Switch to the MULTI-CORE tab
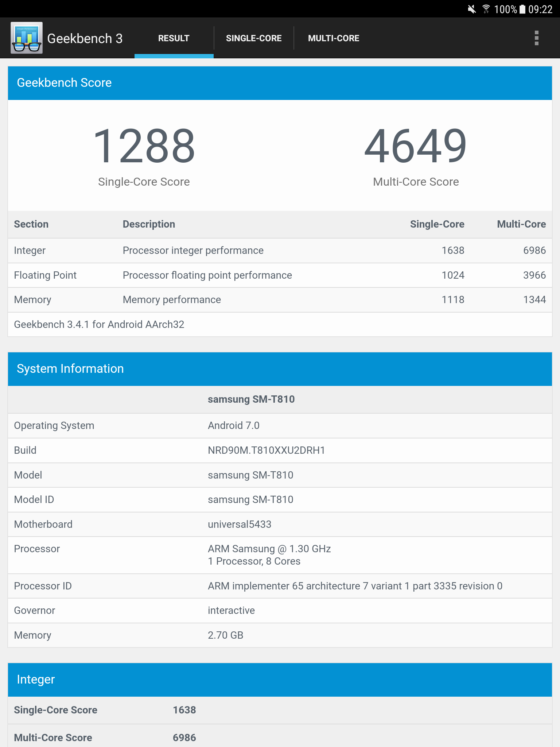The width and height of the screenshot is (560, 747). click(334, 38)
